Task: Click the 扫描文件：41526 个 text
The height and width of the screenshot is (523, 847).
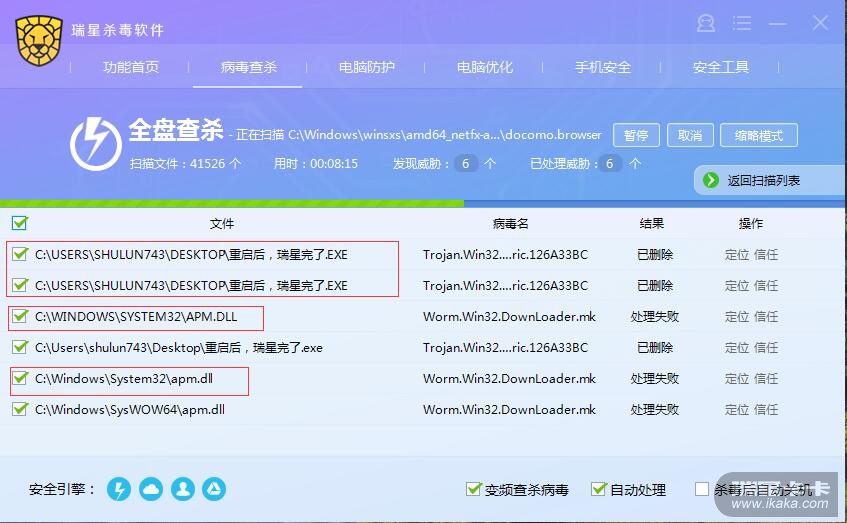Action: [x=185, y=163]
